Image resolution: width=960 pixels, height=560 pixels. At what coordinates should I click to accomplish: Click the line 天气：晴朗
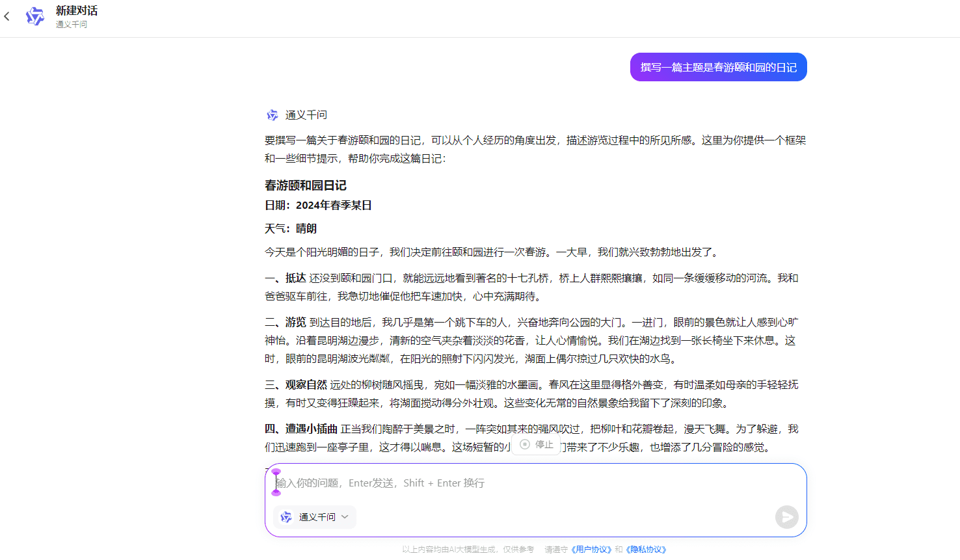tap(291, 229)
